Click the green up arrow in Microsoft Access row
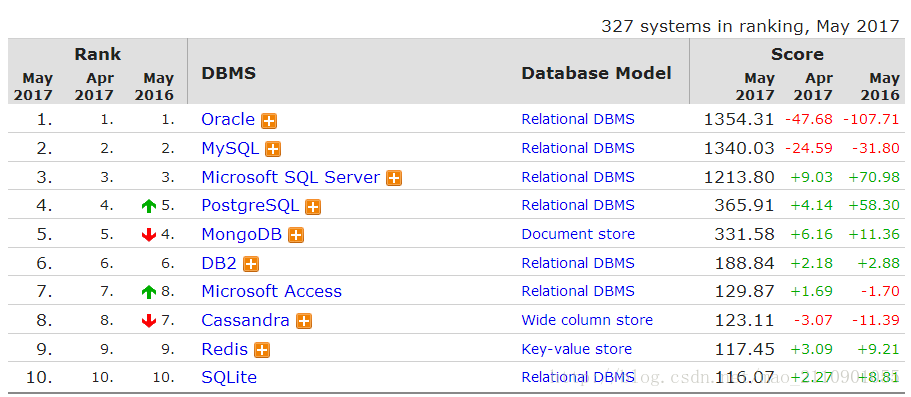 click(x=149, y=291)
